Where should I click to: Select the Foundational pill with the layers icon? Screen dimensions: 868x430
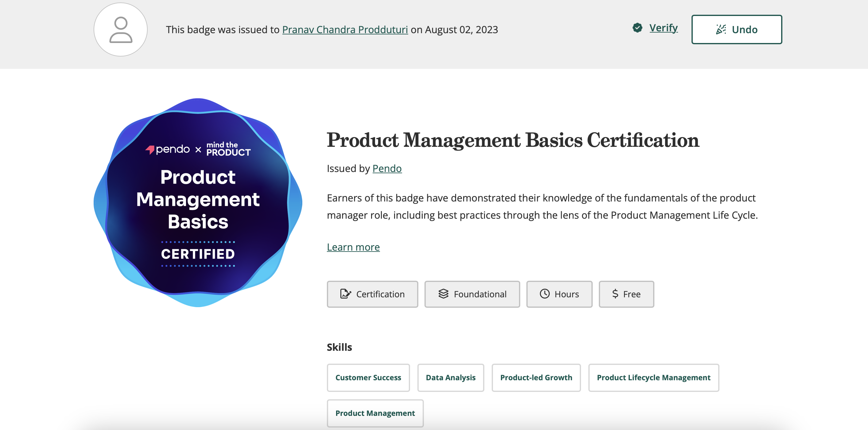coord(472,294)
